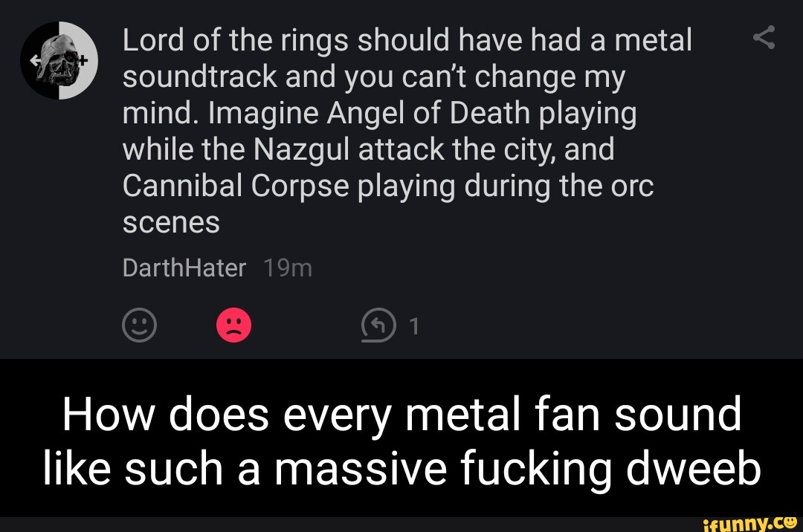Toggle off the red frown reaction
This screenshot has height=532, width=803.
click(233, 325)
